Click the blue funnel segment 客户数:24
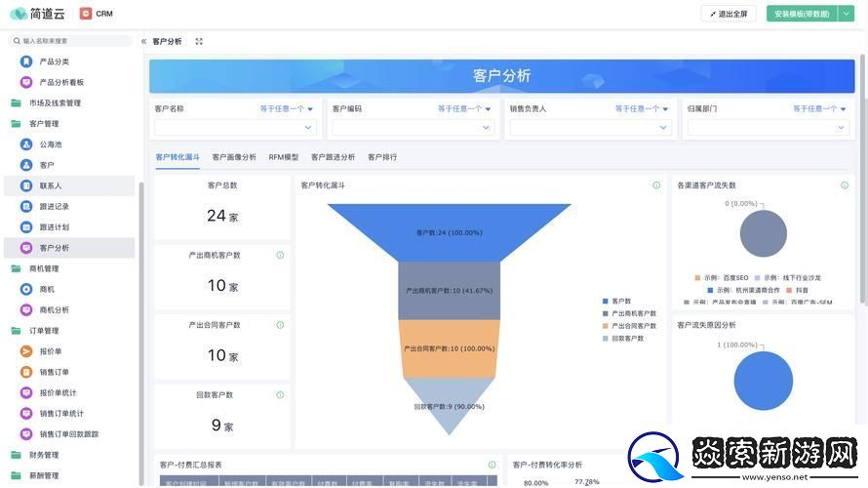 pyautogui.click(x=449, y=232)
